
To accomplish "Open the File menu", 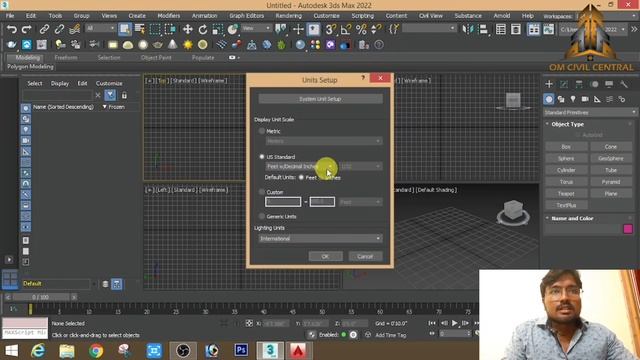I will (x=10, y=16).
